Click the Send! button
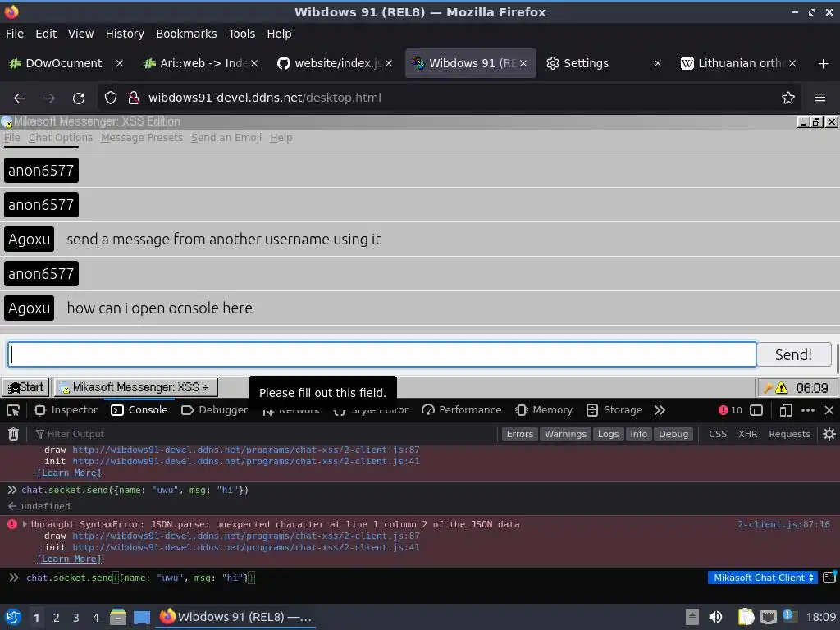This screenshot has width=840, height=630. pyautogui.click(x=793, y=354)
